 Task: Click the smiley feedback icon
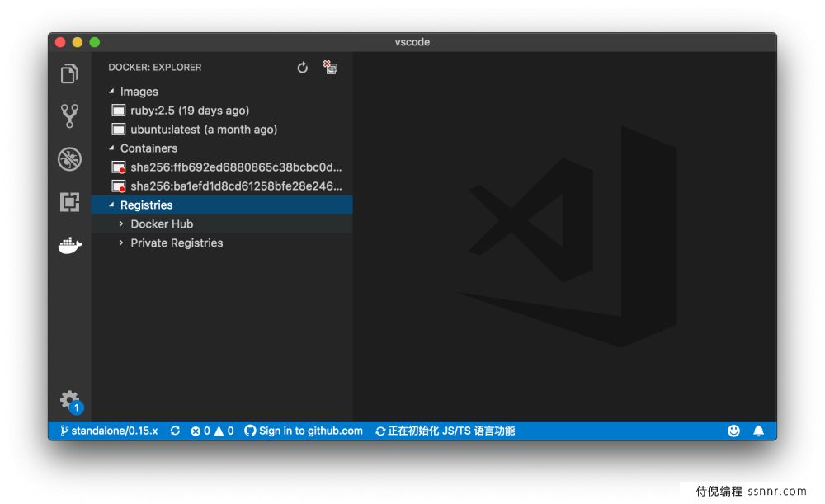point(733,431)
